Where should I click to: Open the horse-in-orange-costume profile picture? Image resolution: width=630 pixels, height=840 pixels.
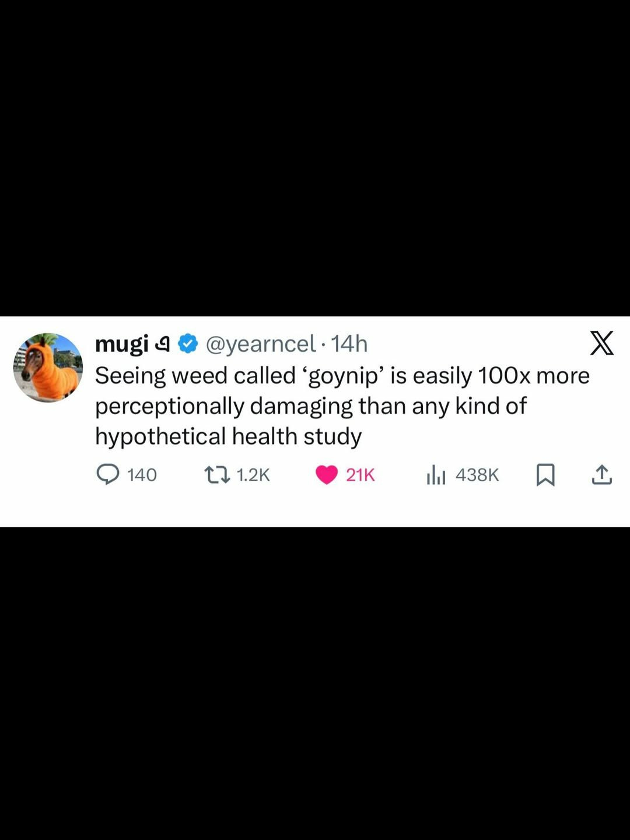pos(48,367)
